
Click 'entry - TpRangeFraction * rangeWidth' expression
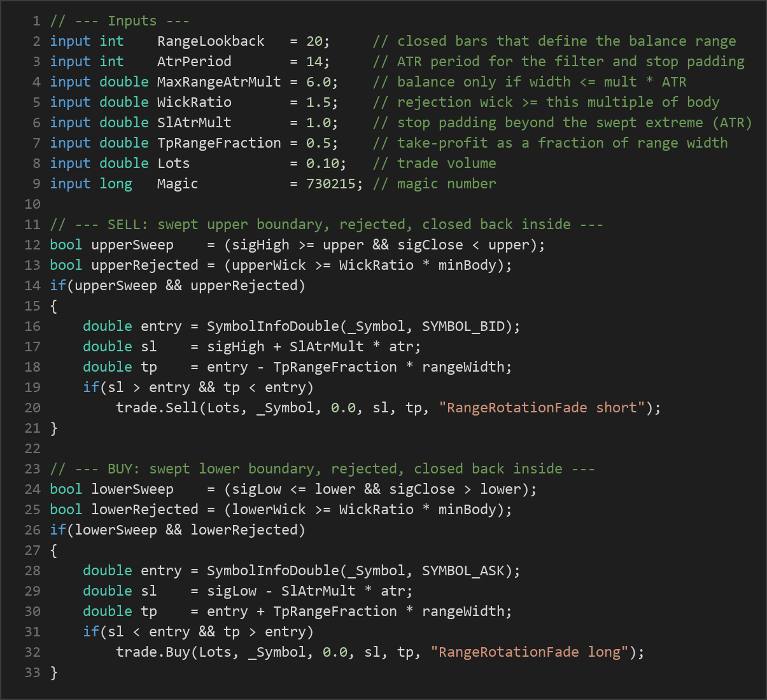click(x=356, y=367)
